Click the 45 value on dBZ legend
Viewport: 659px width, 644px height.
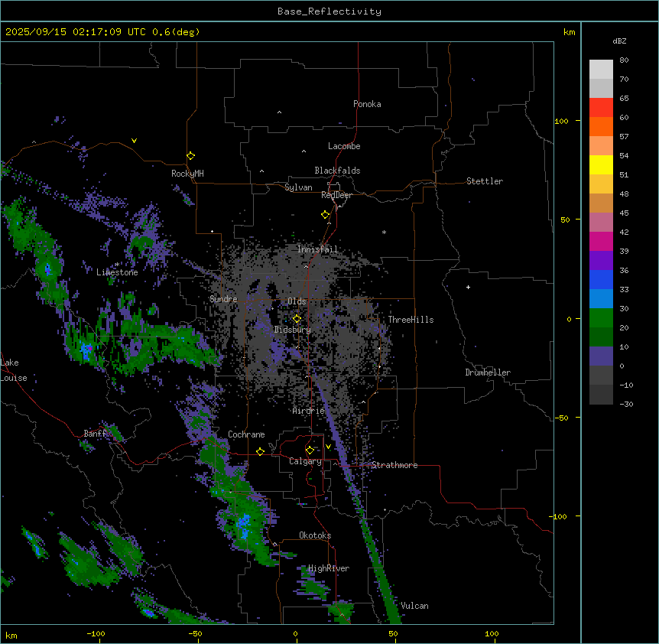pyautogui.click(x=624, y=213)
